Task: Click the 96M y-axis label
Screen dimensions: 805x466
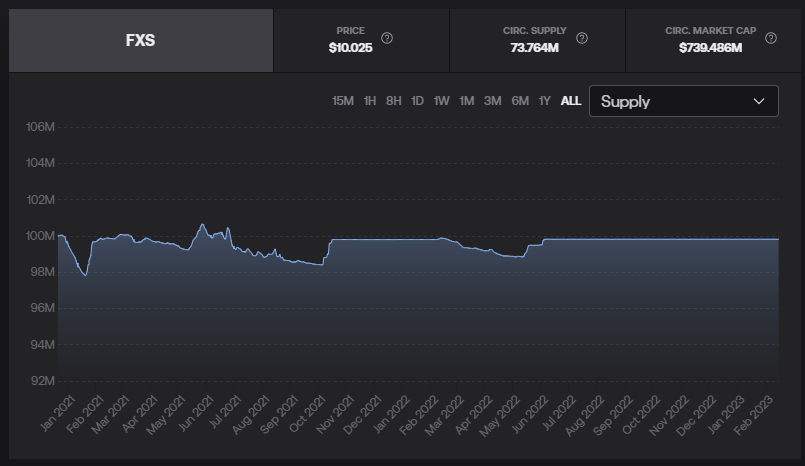Action: [x=43, y=308]
